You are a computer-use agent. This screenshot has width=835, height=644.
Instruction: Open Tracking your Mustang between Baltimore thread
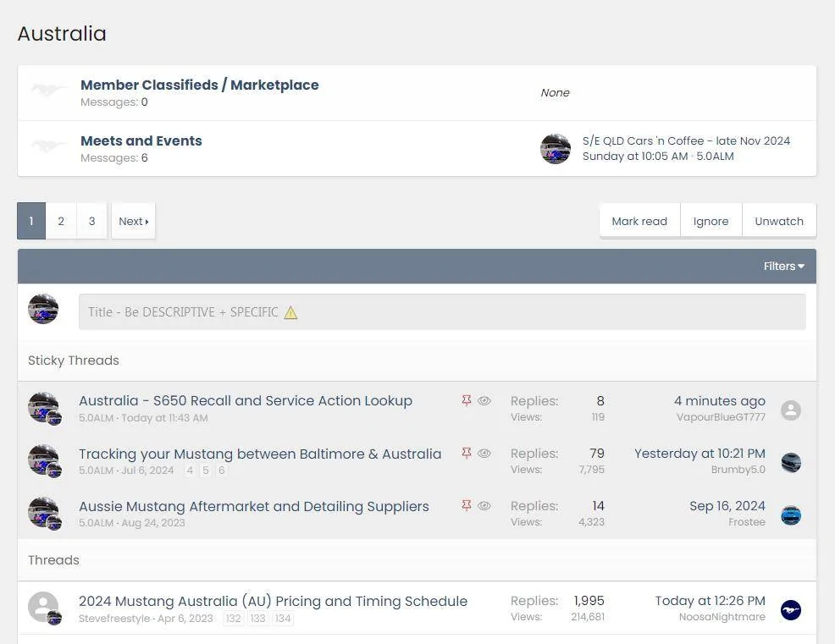(x=260, y=454)
